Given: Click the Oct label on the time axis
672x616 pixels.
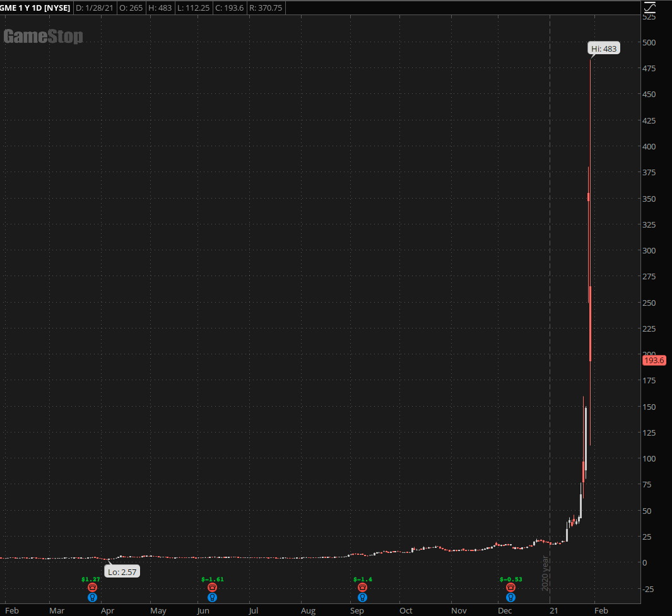Looking at the screenshot, I should [406, 610].
